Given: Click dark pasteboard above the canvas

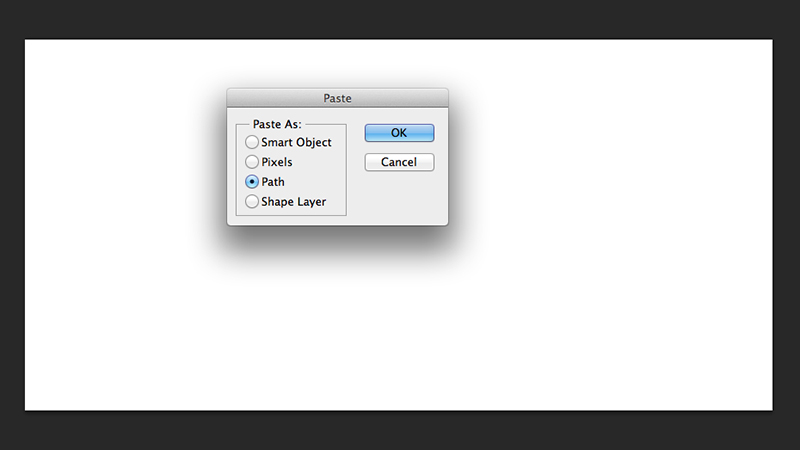Looking at the screenshot, I should tap(400, 19).
